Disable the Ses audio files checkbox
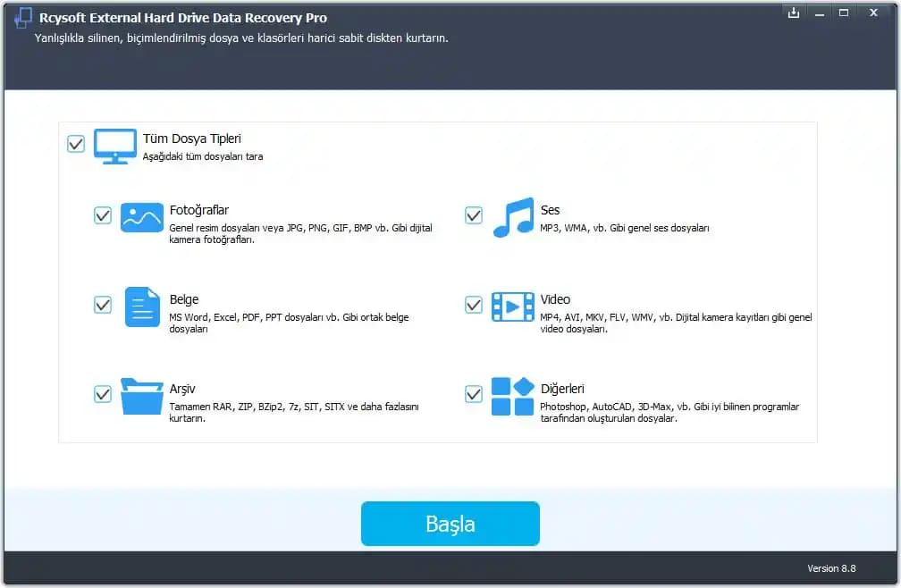The width and height of the screenshot is (901, 588). (x=474, y=215)
